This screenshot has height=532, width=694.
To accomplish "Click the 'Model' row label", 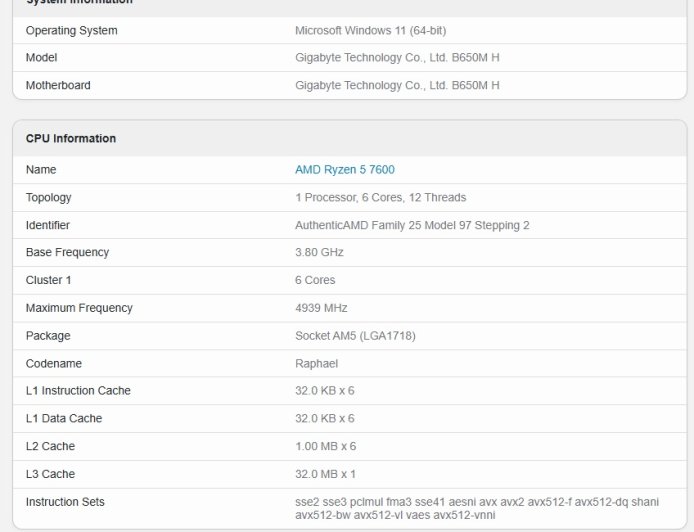I will (42, 58).
